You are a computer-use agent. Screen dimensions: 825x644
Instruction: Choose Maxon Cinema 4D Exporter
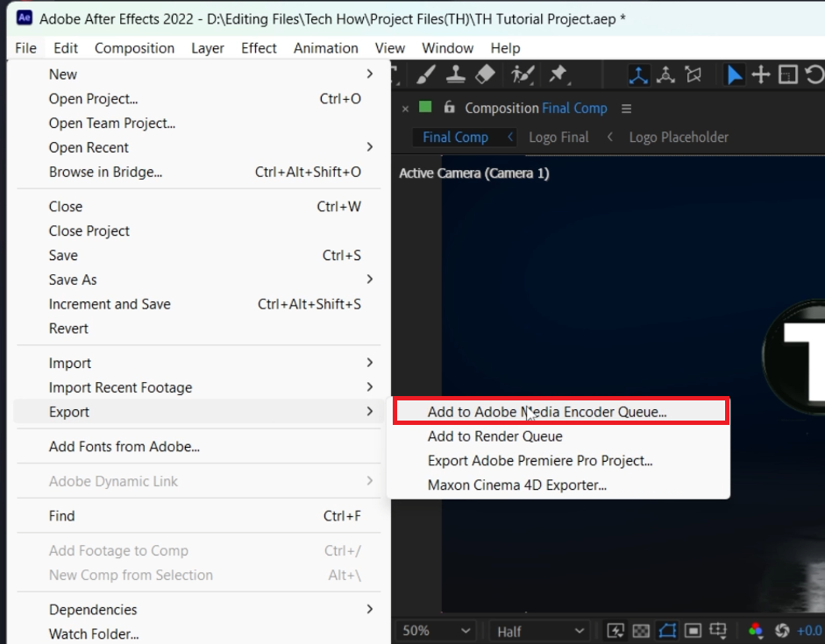coord(558,485)
